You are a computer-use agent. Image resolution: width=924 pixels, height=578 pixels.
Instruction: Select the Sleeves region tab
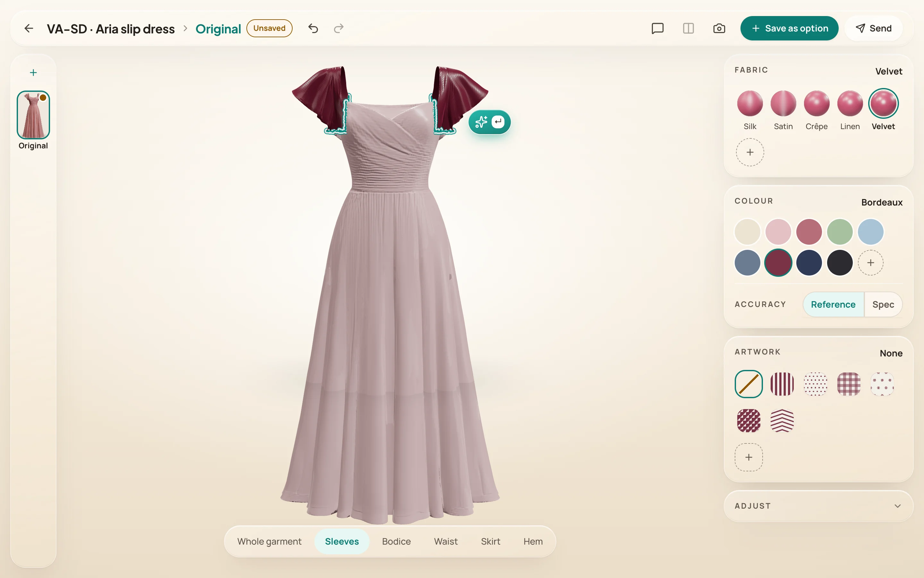click(342, 541)
